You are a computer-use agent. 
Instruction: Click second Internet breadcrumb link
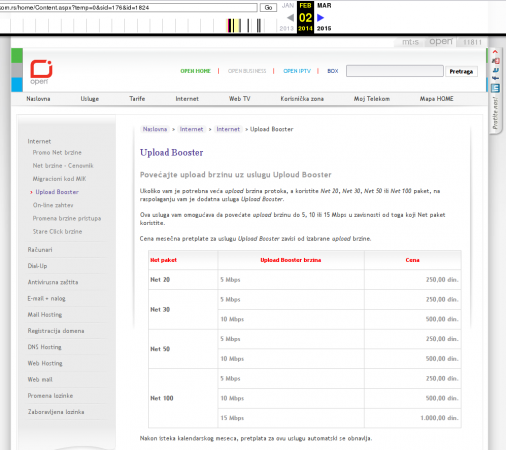[228, 129]
